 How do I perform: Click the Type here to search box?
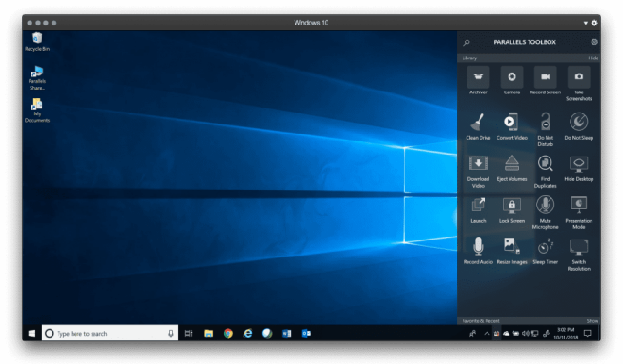(109, 334)
